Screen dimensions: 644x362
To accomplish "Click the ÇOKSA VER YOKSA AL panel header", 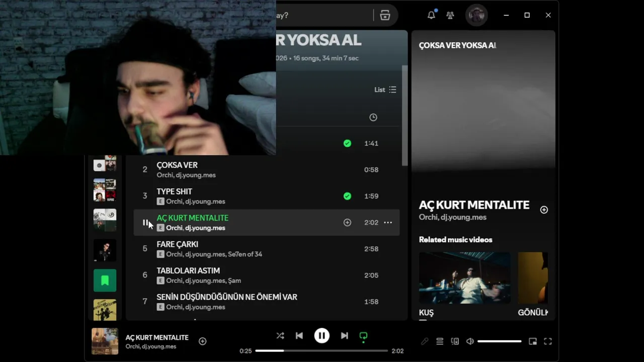I will click(x=457, y=45).
